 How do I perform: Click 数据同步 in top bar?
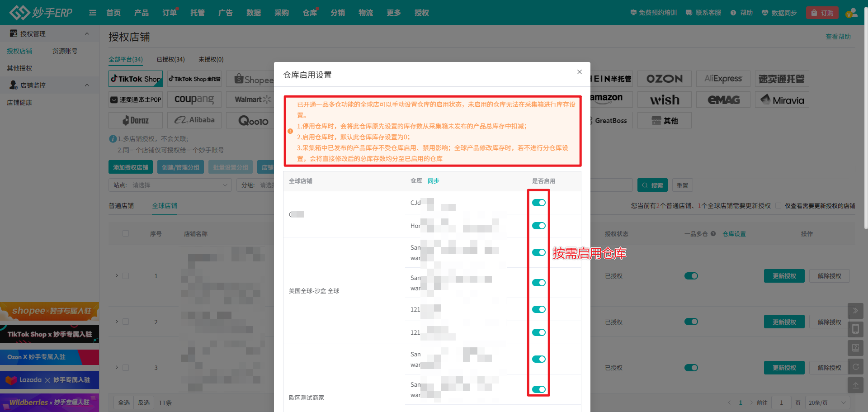pos(779,13)
